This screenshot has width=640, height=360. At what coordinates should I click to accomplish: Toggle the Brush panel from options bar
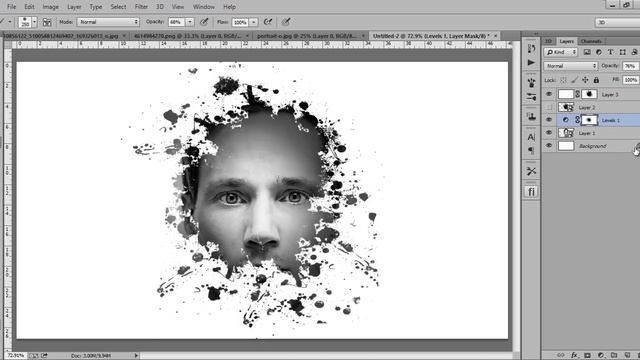coord(47,22)
